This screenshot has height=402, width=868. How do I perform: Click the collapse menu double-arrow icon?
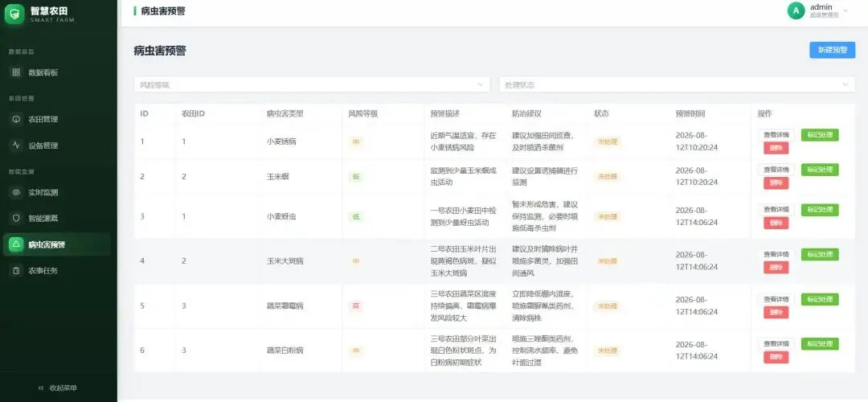point(41,388)
